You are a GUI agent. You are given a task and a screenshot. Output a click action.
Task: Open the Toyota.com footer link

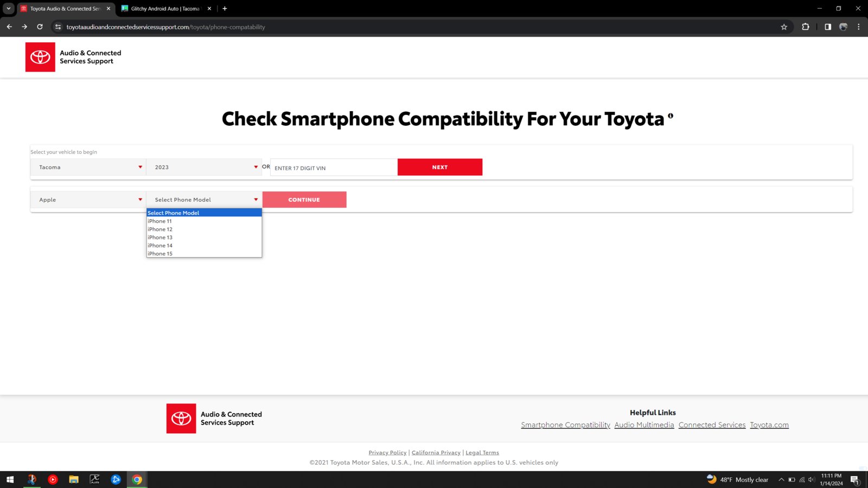(x=769, y=425)
